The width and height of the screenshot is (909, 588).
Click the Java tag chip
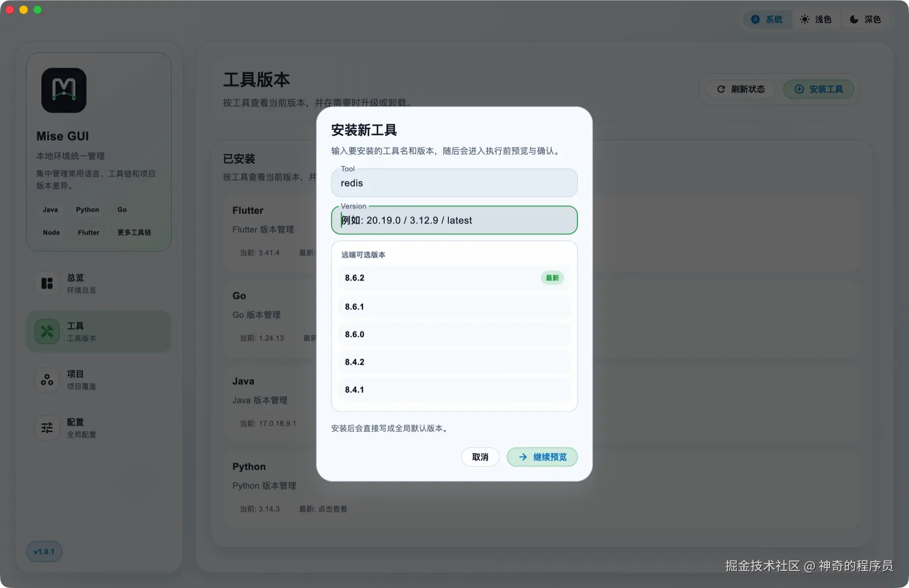pos(50,210)
